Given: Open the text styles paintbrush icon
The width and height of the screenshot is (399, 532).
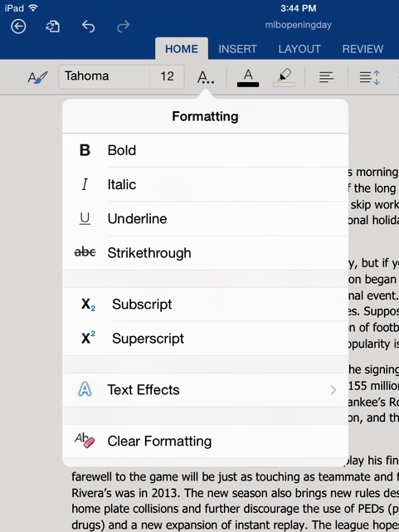Looking at the screenshot, I should pyautogui.click(x=37, y=77).
